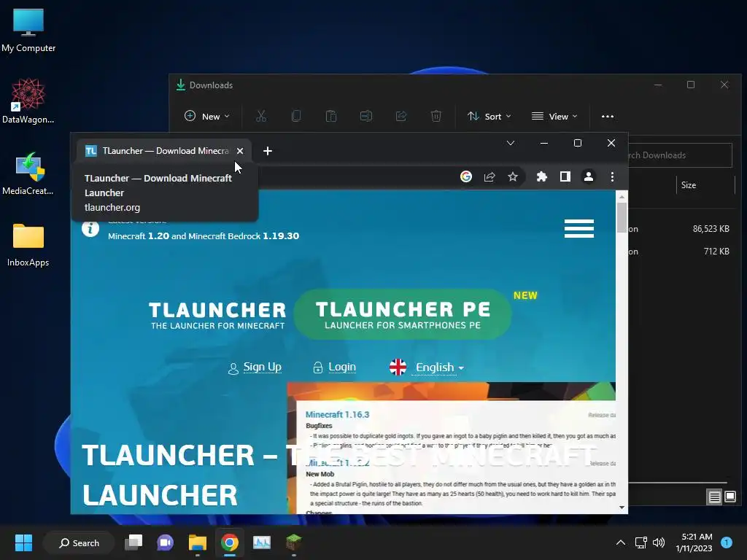
Task: Open Chrome tab search chevron
Action: click(510, 143)
